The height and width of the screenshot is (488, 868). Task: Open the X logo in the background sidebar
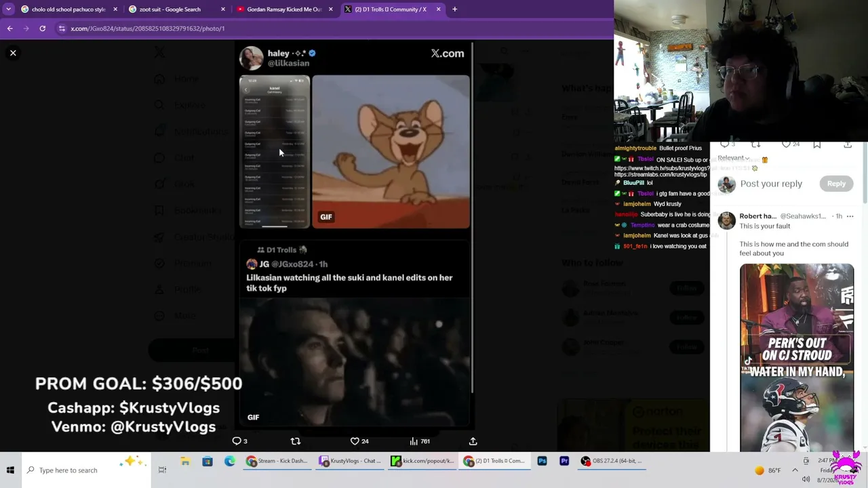pos(159,53)
